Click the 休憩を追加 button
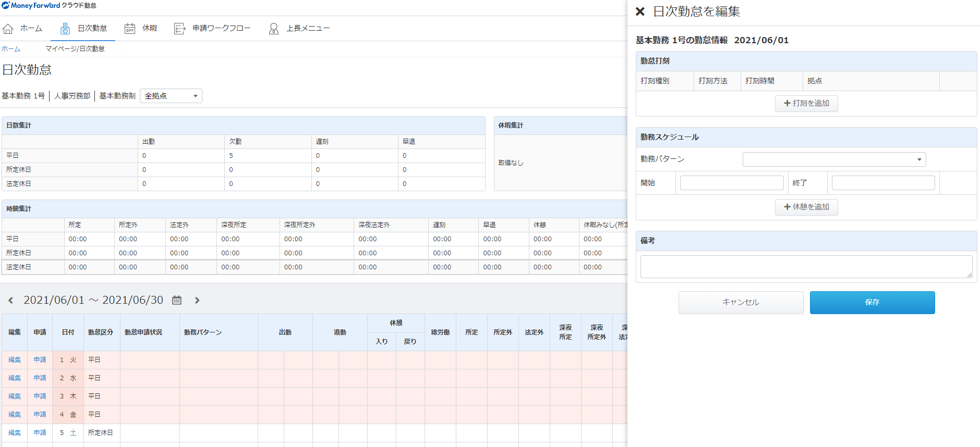Viewport: 980px width, 447px height. pyautogui.click(x=806, y=207)
